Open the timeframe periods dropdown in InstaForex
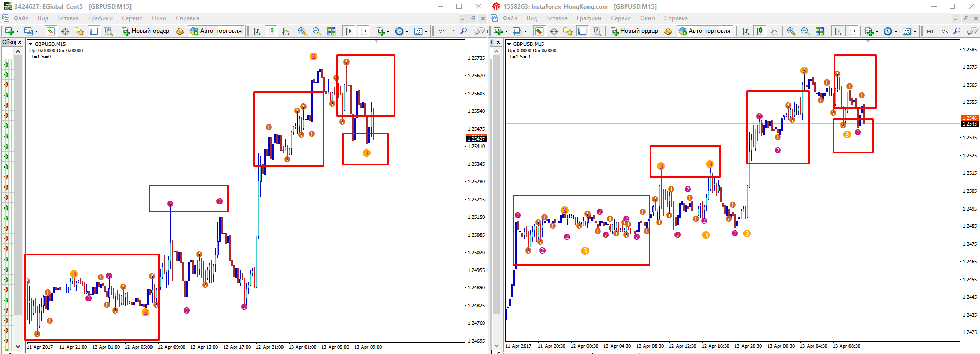 pyautogui.click(x=896, y=31)
